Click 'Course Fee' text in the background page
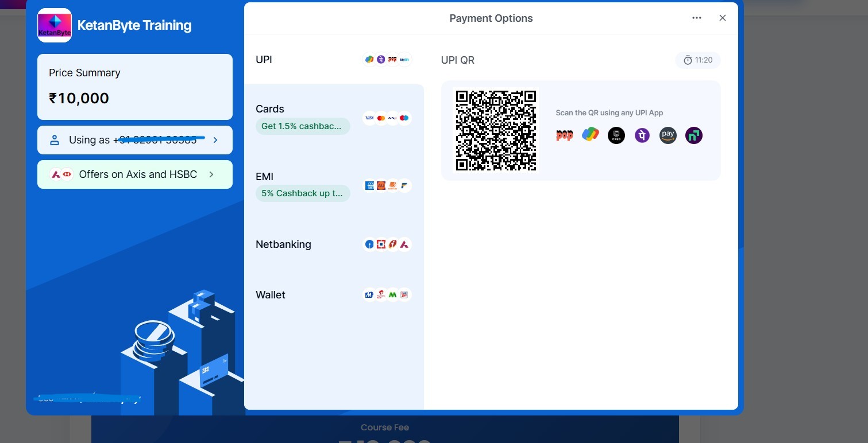 click(385, 428)
